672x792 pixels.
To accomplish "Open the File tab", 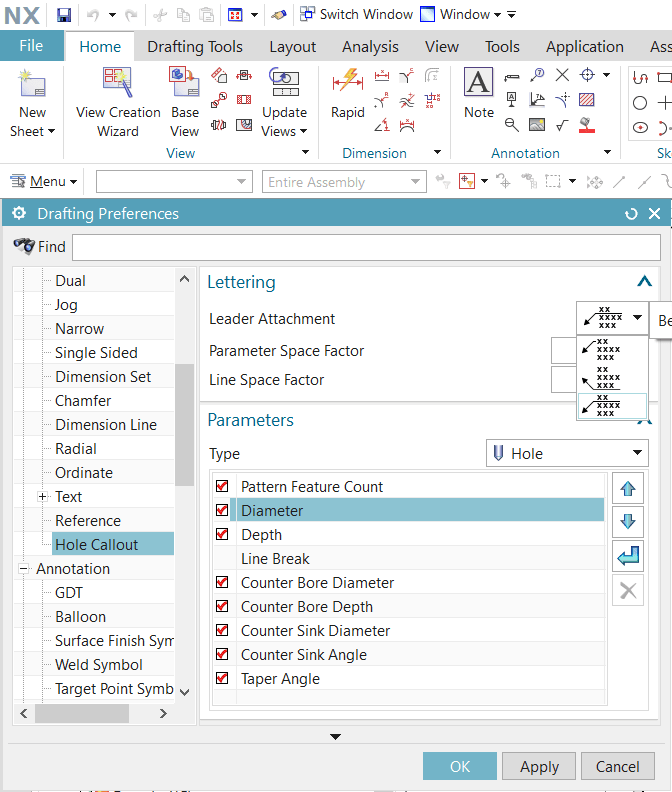I will click(31, 45).
